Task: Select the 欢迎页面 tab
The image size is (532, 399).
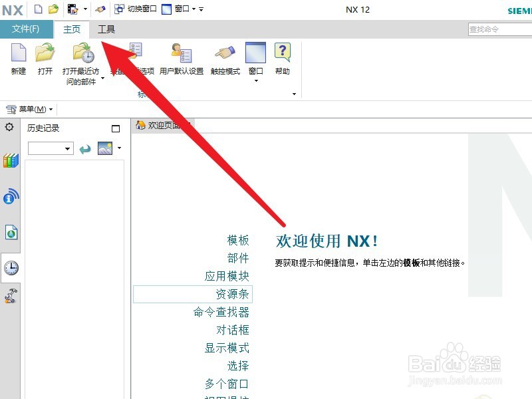Action: click(x=164, y=125)
